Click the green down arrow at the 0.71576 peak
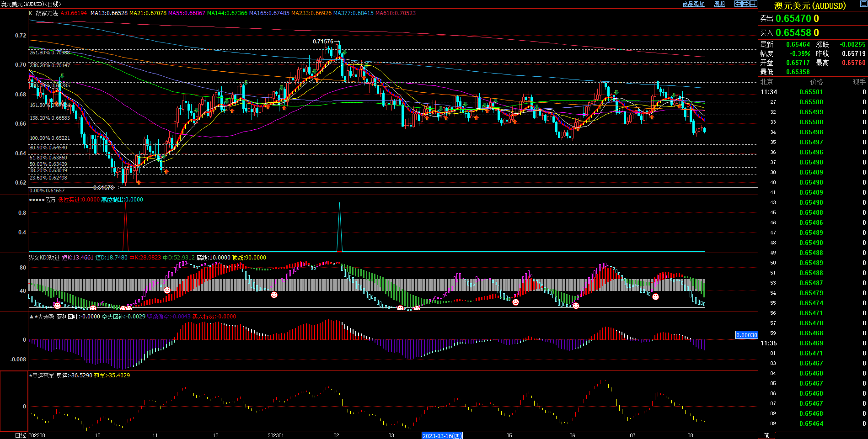 [x=344, y=53]
